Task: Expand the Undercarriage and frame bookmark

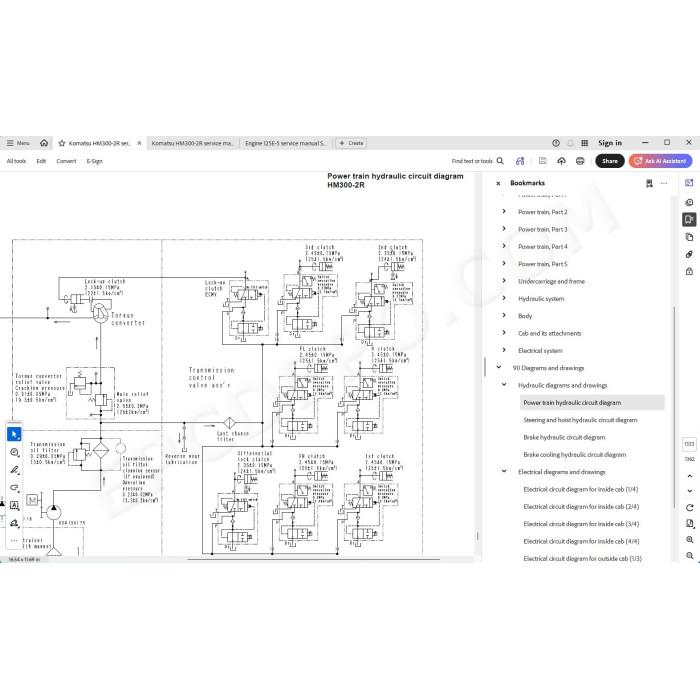Action: pos(504,281)
